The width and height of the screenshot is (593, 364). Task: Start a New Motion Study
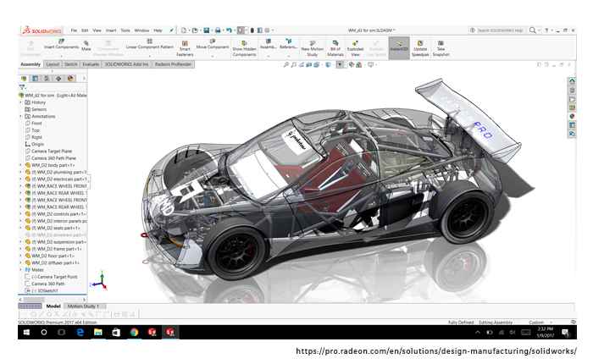click(x=313, y=48)
